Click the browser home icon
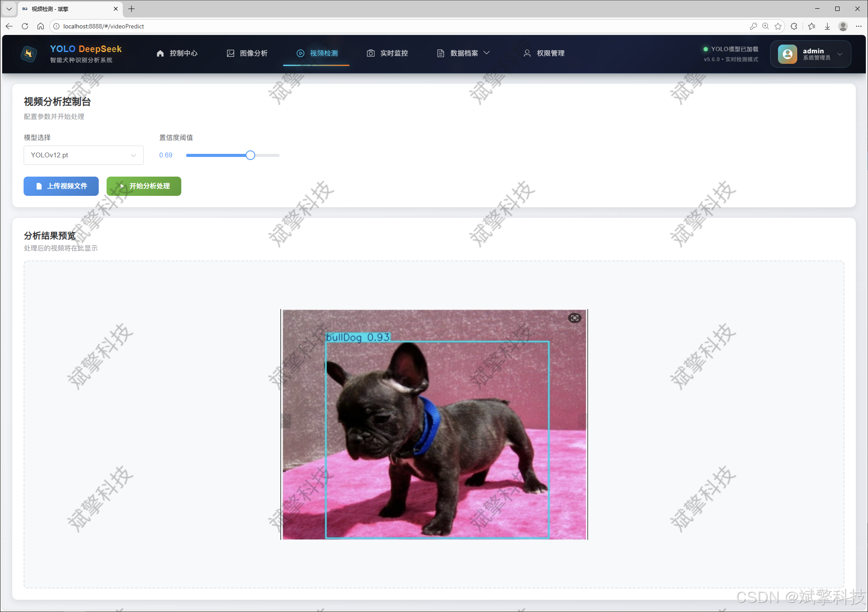Viewport: 868px width, 612px height. click(x=41, y=26)
